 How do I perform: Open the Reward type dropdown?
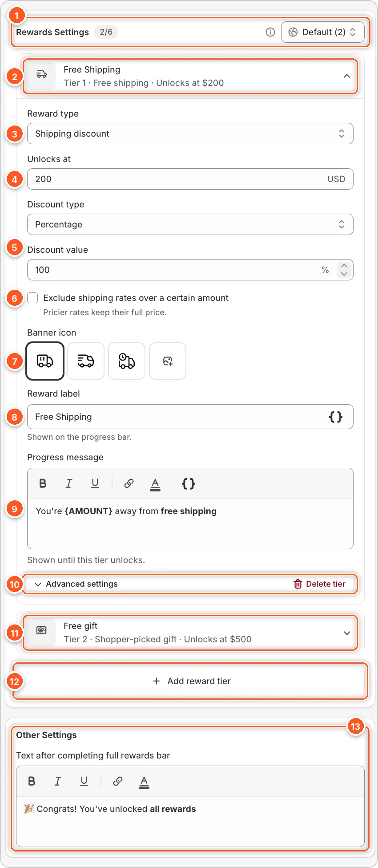[190, 134]
